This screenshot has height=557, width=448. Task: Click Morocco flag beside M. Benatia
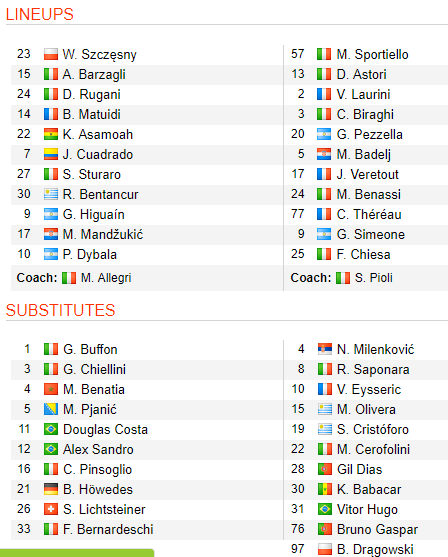51,389
